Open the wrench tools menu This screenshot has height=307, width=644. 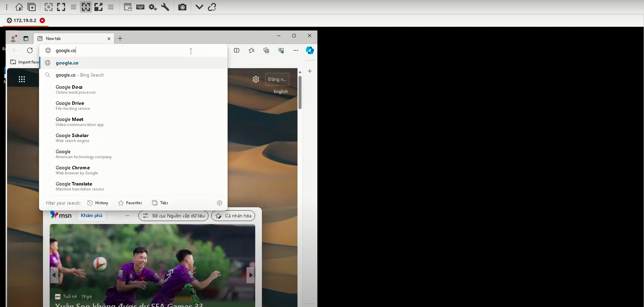165,7
